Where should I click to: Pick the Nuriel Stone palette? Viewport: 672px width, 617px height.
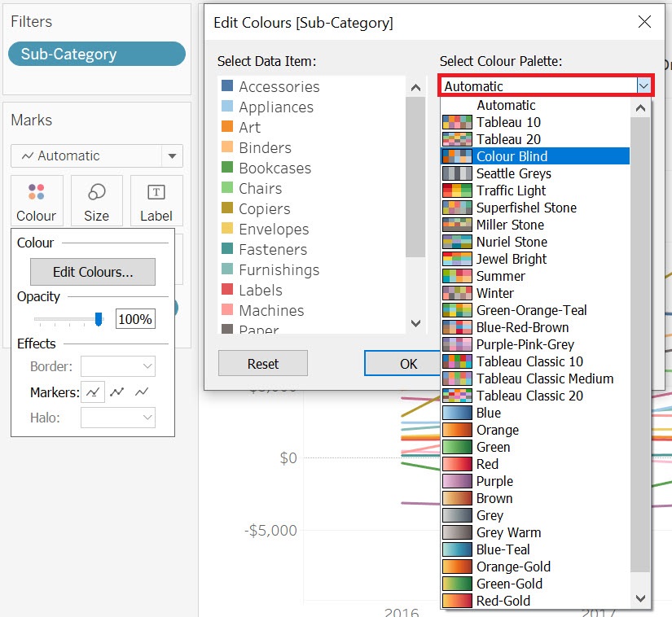point(535,242)
